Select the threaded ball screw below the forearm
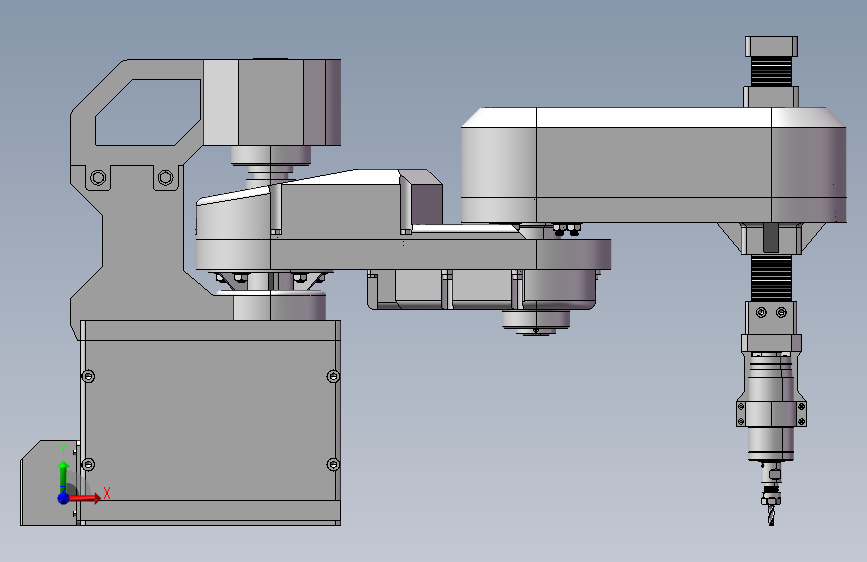867x562 pixels. 771,278
